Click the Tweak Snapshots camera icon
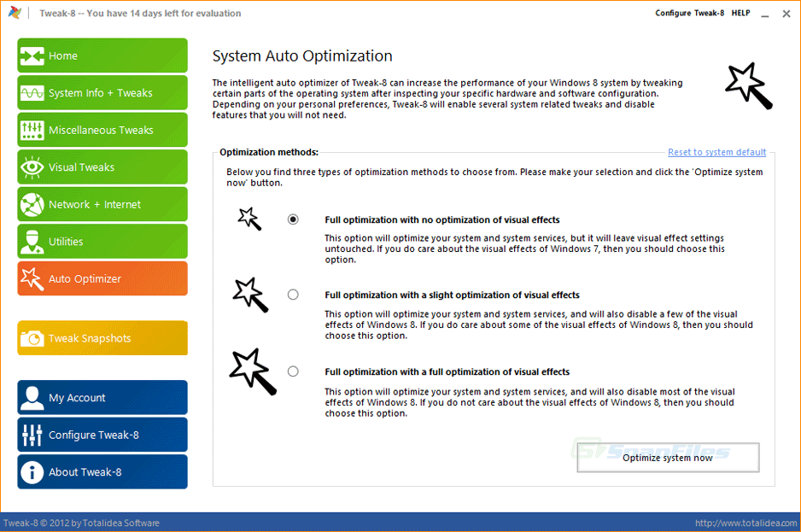801x532 pixels. pos(32,338)
